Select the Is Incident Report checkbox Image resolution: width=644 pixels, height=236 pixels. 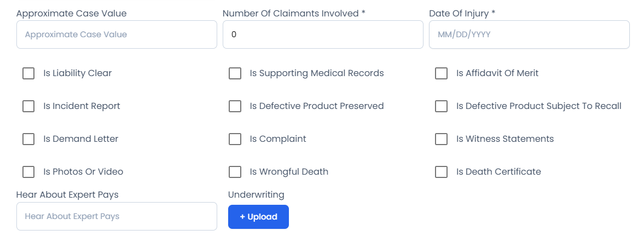pyautogui.click(x=28, y=106)
